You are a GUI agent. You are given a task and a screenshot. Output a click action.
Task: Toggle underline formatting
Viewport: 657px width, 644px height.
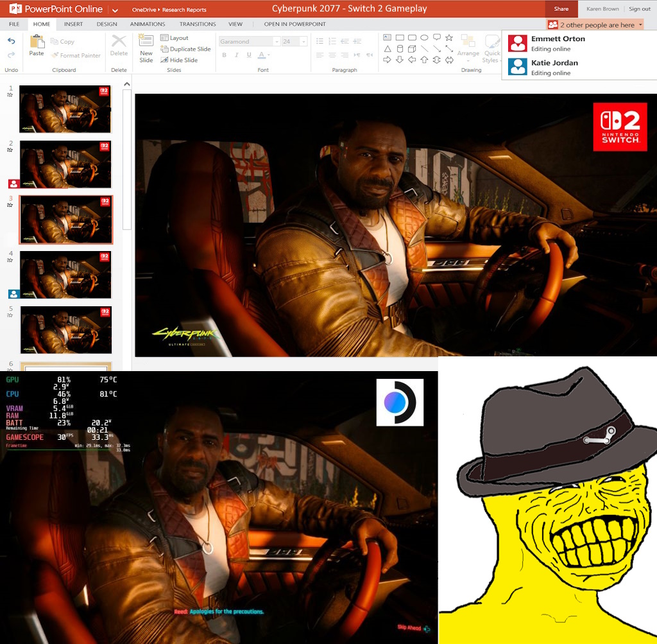[x=249, y=55]
